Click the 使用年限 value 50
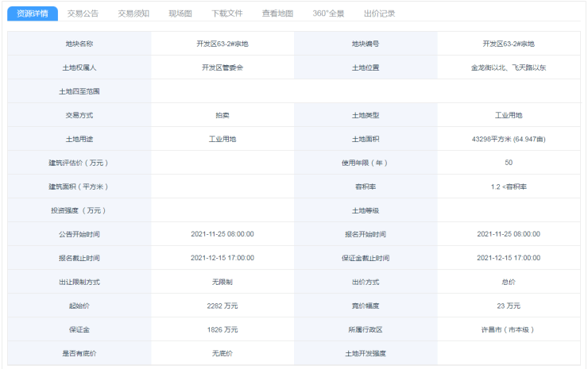588x369 pixels. [508, 163]
